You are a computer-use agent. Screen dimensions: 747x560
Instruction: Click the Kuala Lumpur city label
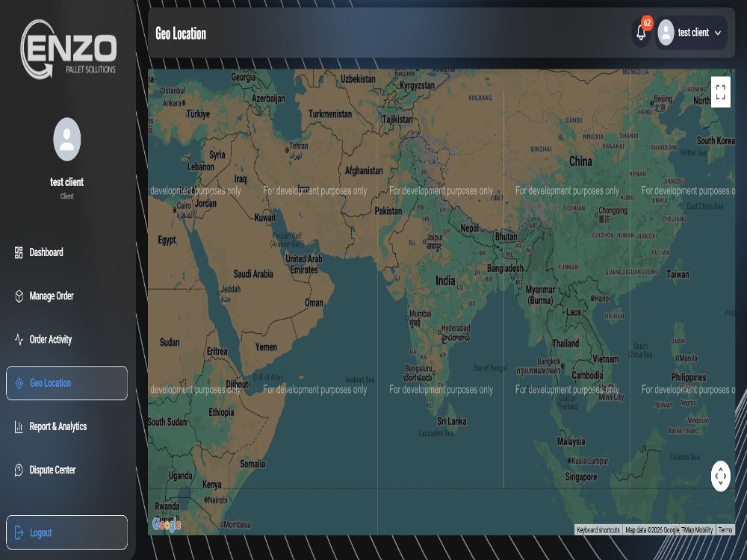(x=590, y=461)
